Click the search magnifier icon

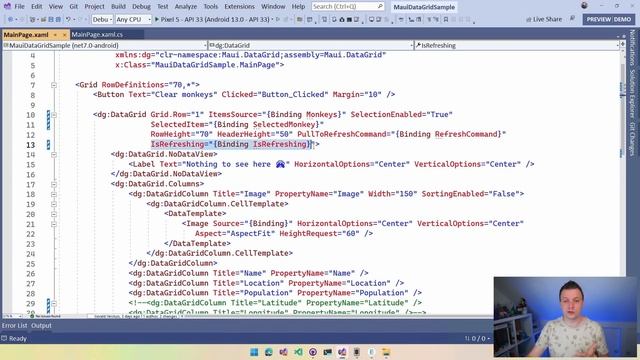coord(380,7)
